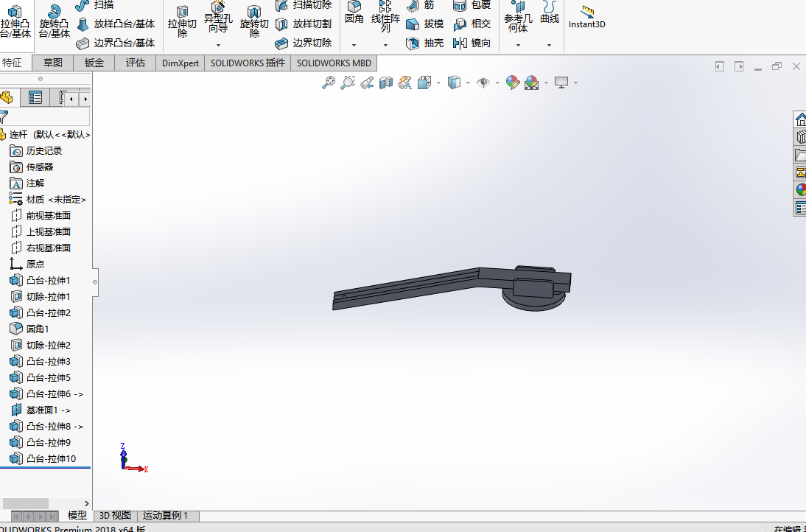The height and width of the screenshot is (532, 806).
Task: Select the 旋转凸台/基体 revolve boss tool
Action: [x=54, y=23]
